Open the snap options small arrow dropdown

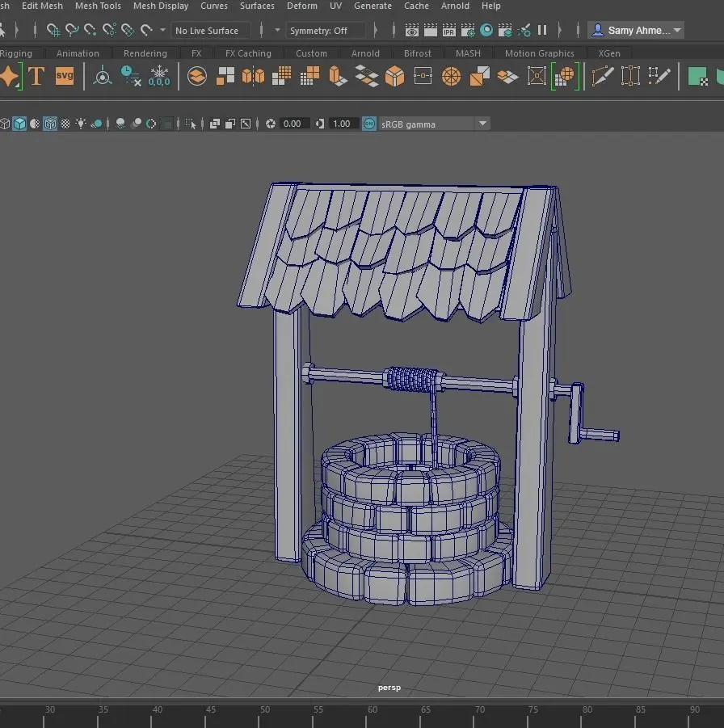pyautogui.click(x=162, y=30)
